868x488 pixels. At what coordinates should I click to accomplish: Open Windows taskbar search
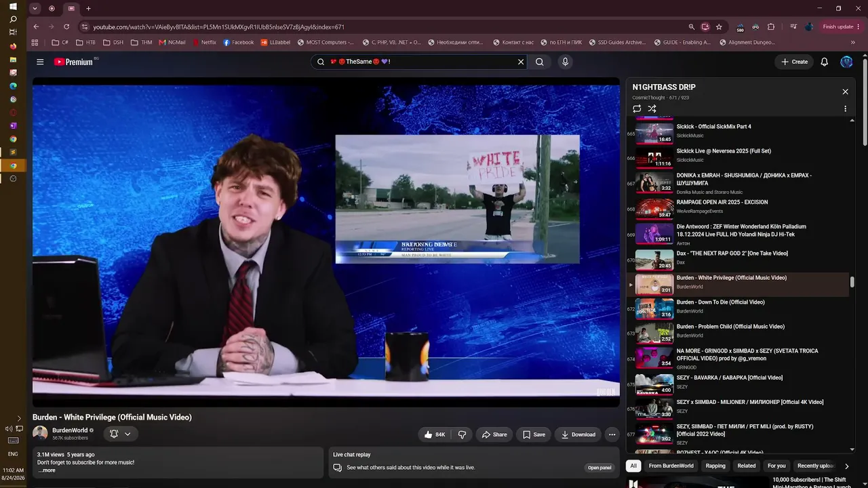[x=13, y=19]
